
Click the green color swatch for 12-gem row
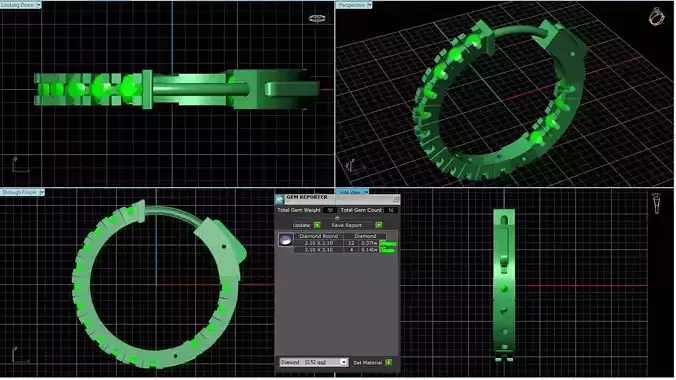[x=387, y=244]
